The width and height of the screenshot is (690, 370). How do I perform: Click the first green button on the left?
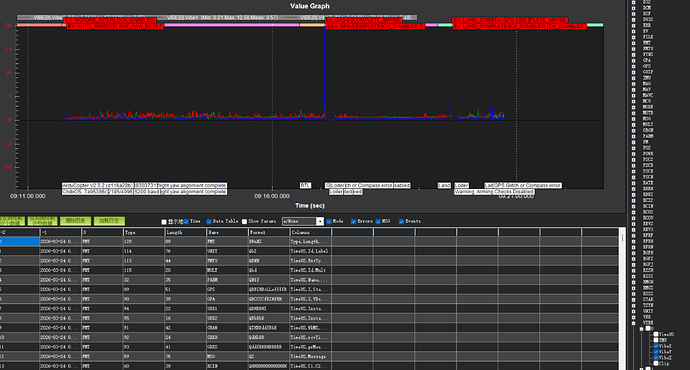pos(12,221)
